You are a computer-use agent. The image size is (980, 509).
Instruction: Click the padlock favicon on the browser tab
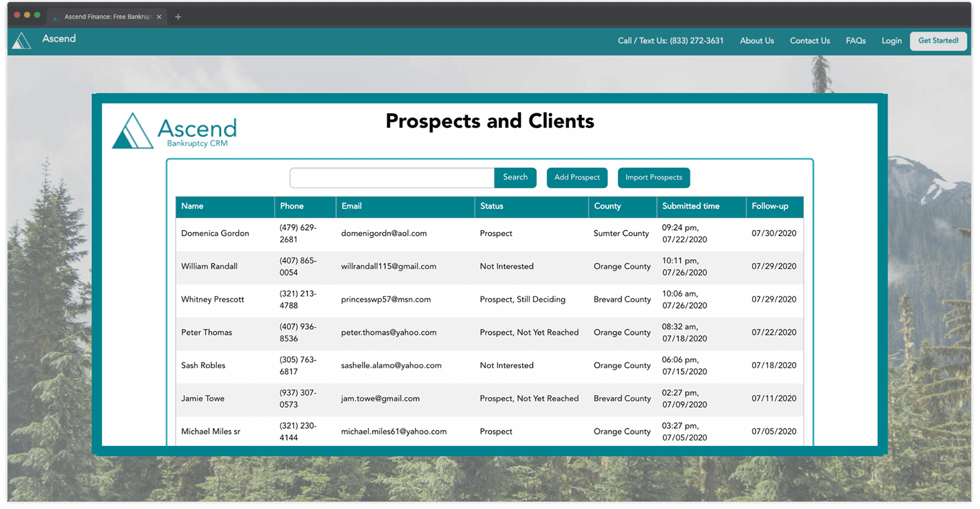55,17
